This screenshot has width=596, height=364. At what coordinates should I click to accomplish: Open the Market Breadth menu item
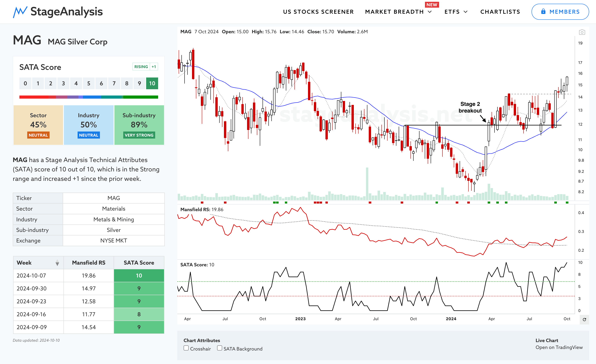tap(394, 12)
